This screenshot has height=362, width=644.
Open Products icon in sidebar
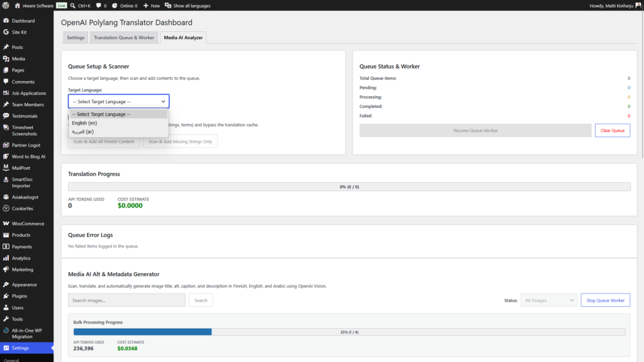pyautogui.click(x=6, y=235)
